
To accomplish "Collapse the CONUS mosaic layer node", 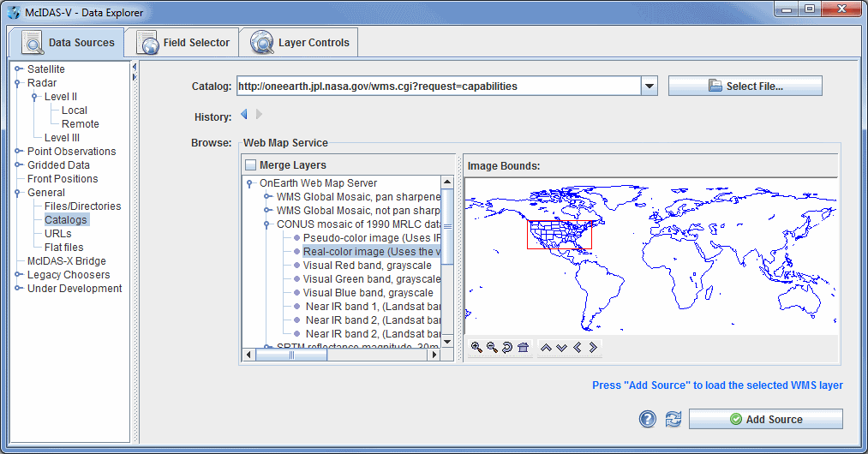I will 268,224.
